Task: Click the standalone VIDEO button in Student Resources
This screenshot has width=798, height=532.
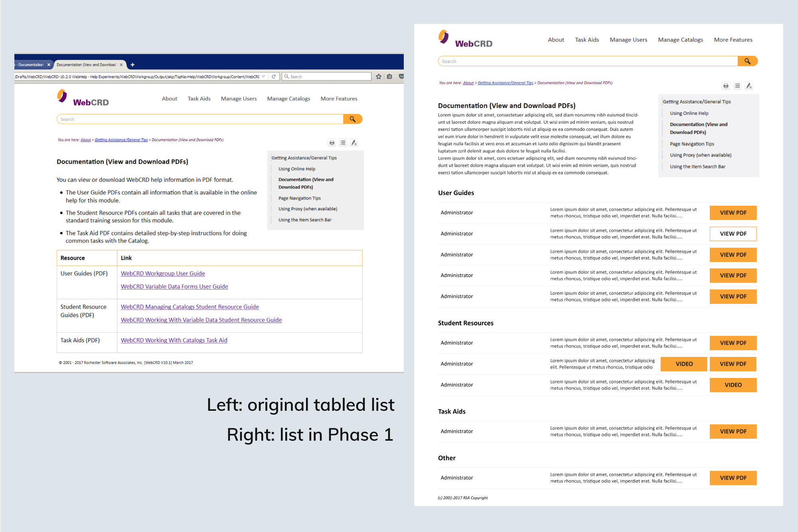Action: 733,385
